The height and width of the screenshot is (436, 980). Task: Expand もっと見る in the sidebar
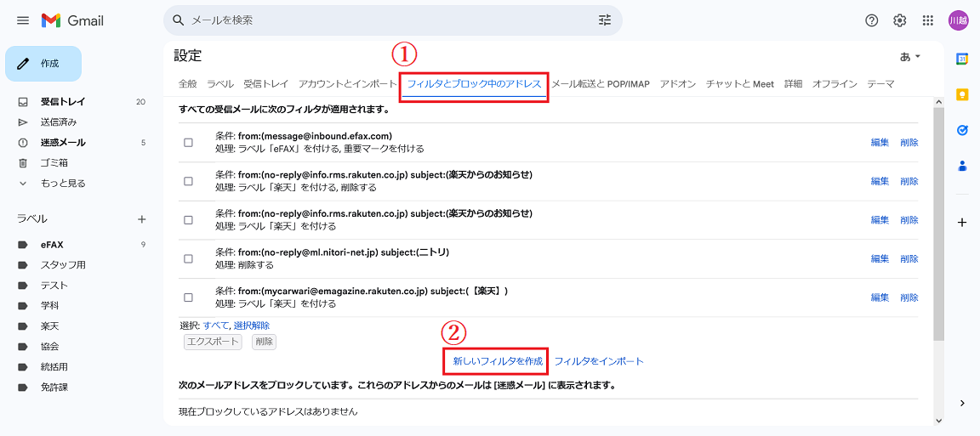coord(63,184)
